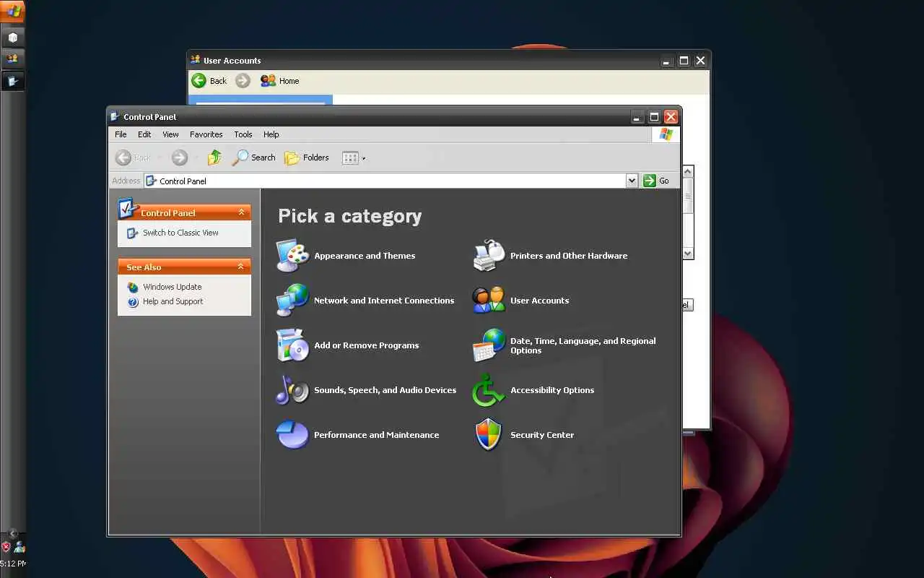Click the Start button Windows logo
Image resolution: width=924 pixels, height=578 pixels.
(x=13, y=11)
